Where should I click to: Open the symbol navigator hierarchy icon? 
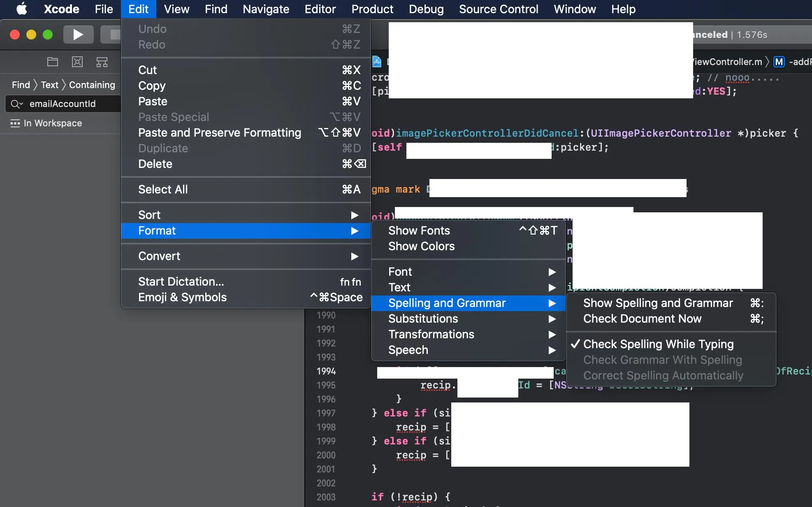(102, 62)
